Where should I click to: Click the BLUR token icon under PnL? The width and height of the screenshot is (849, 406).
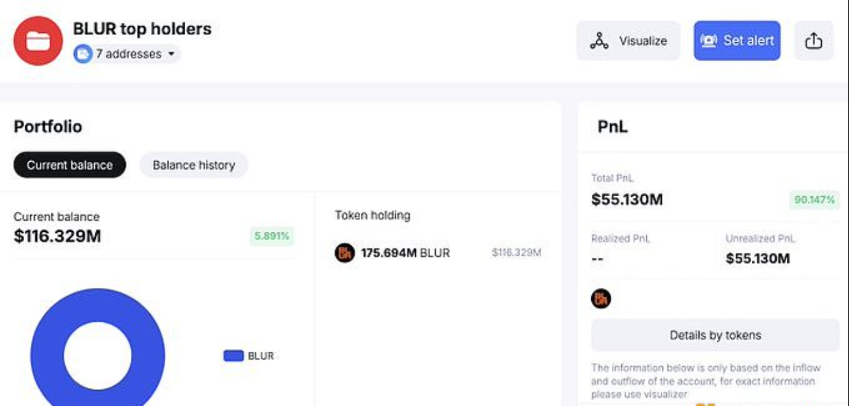[x=601, y=298]
